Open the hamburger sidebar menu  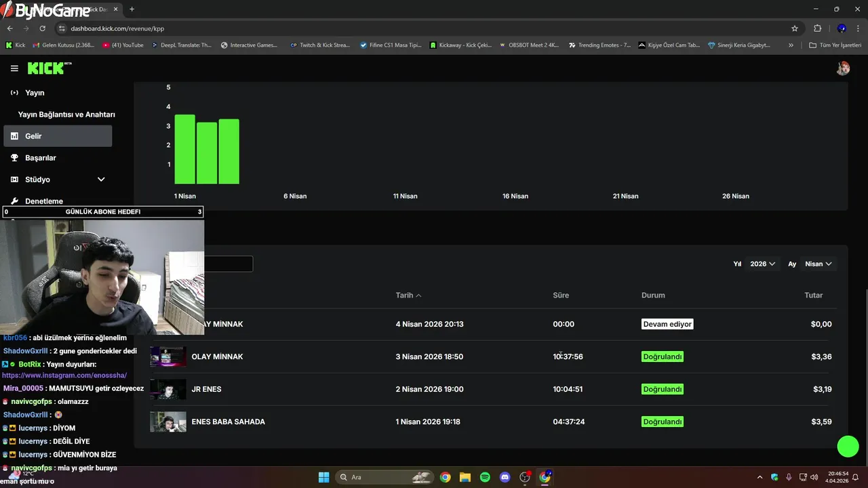pyautogui.click(x=14, y=68)
